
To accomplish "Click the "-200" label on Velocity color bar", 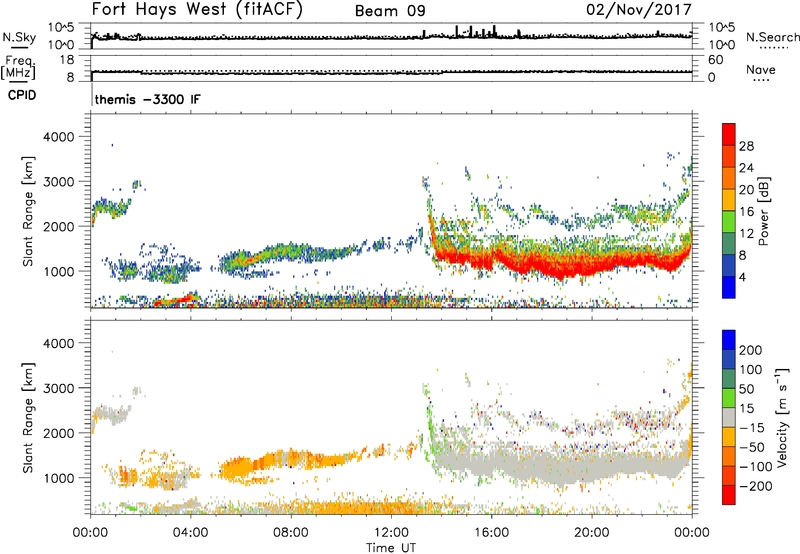I will 756,487.
